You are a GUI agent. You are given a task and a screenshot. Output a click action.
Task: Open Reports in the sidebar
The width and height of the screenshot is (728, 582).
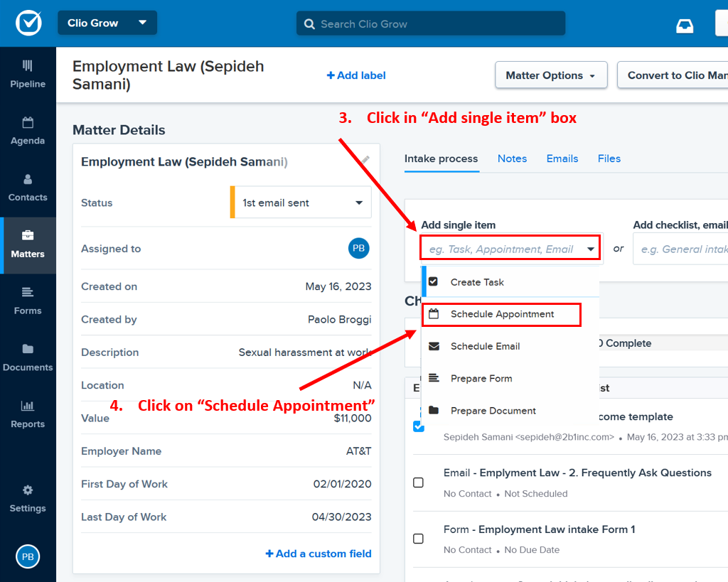click(28, 414)
